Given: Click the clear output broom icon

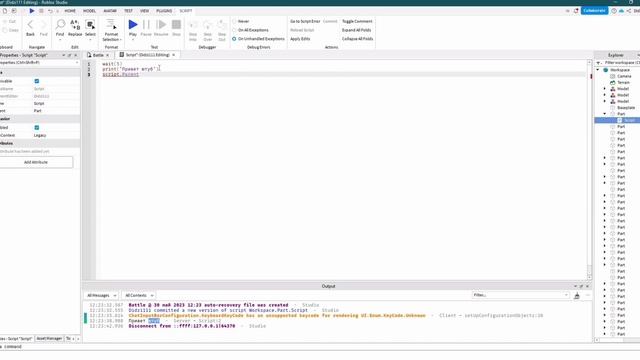Looking at the screenshot, I should (577, 296).
